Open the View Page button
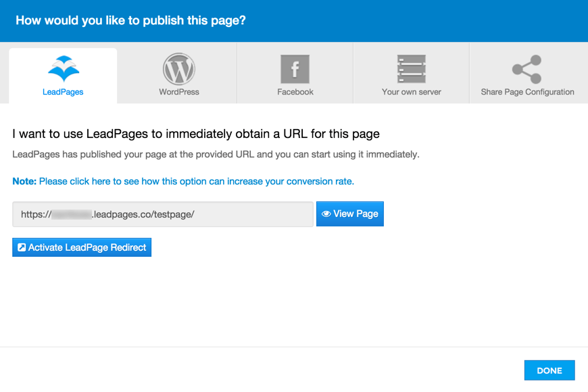This screenshot has width=588, height=392. pos(350,214)
